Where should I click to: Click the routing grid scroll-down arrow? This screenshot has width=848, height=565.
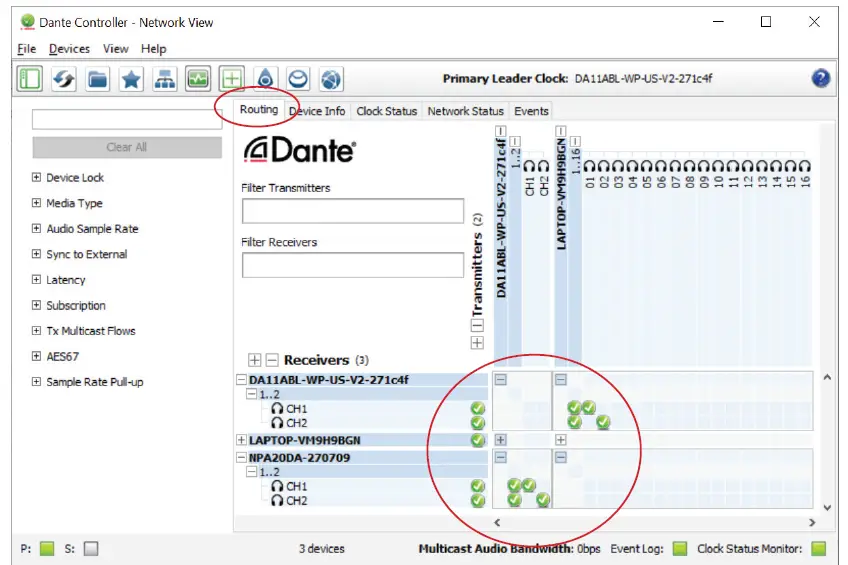point(827,507)
